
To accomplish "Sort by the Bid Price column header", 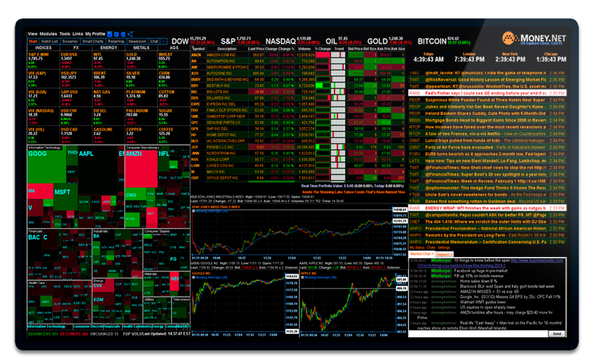I will coord(355,48).
